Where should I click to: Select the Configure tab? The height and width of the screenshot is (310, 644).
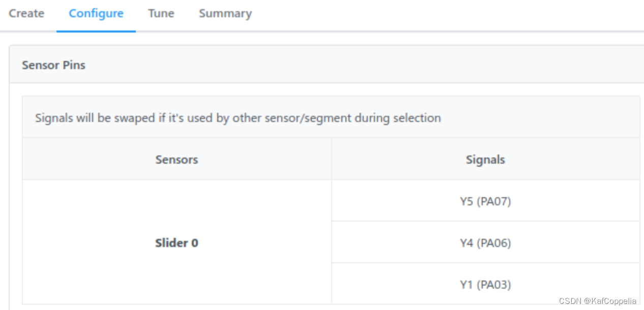pyautogui.click(x=96, y=14)
